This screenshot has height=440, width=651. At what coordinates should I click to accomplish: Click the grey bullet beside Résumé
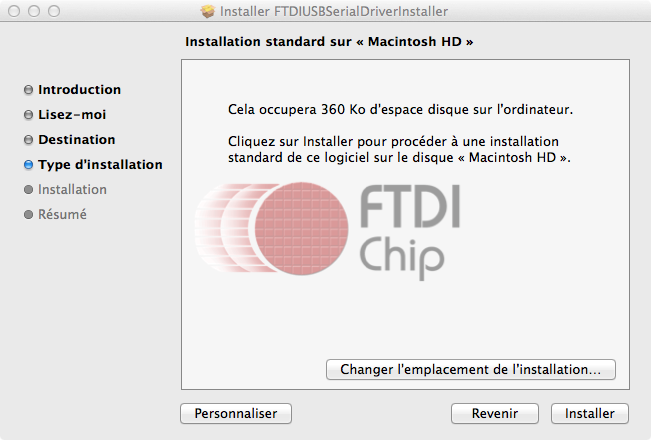(28, 215)
